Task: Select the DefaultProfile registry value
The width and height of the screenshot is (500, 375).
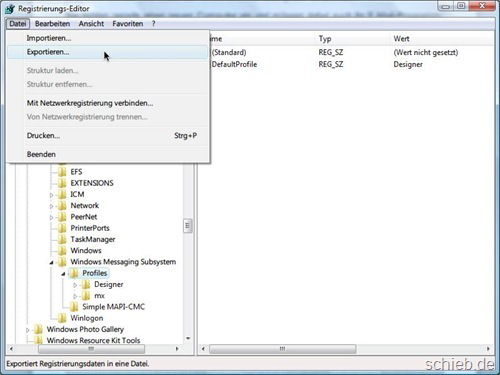Action: (234, 64)
